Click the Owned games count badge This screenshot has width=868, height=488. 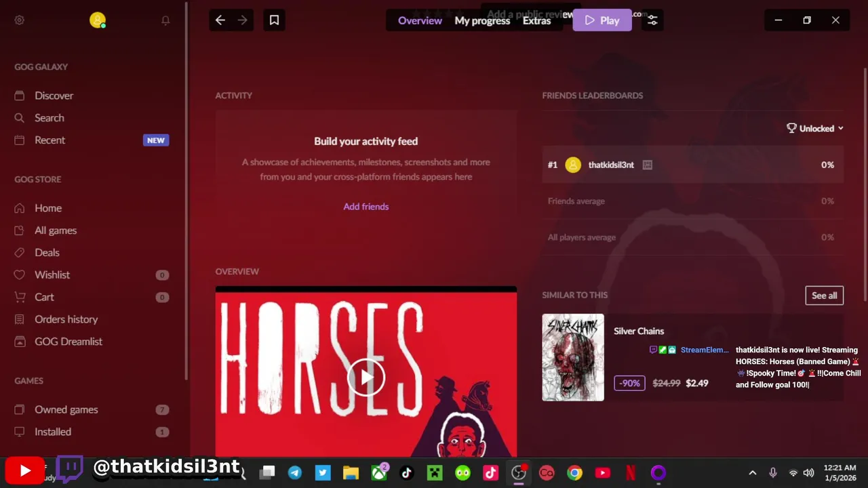[x=161, y=410]
